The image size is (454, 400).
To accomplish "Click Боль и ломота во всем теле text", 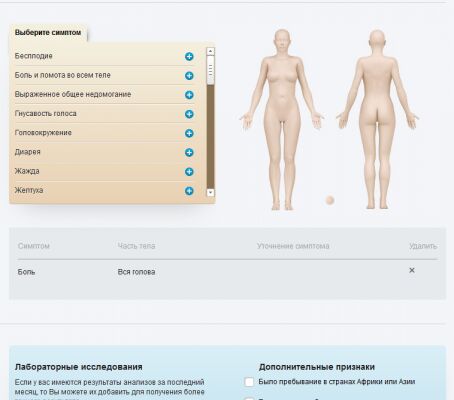I will [x=63, y=75].
